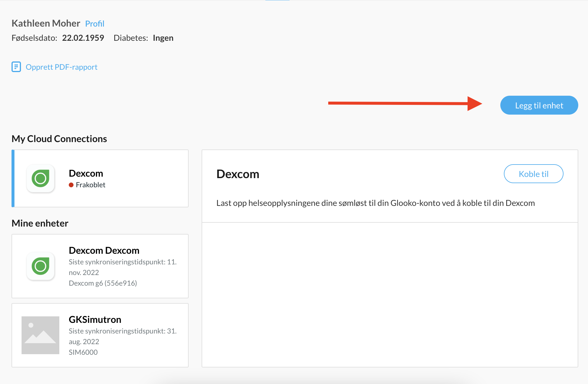The height and width of the screenshot is (384, 588).
Task: Click the Last opp helseopplysningene description text
Action: (x=375, y=203)
